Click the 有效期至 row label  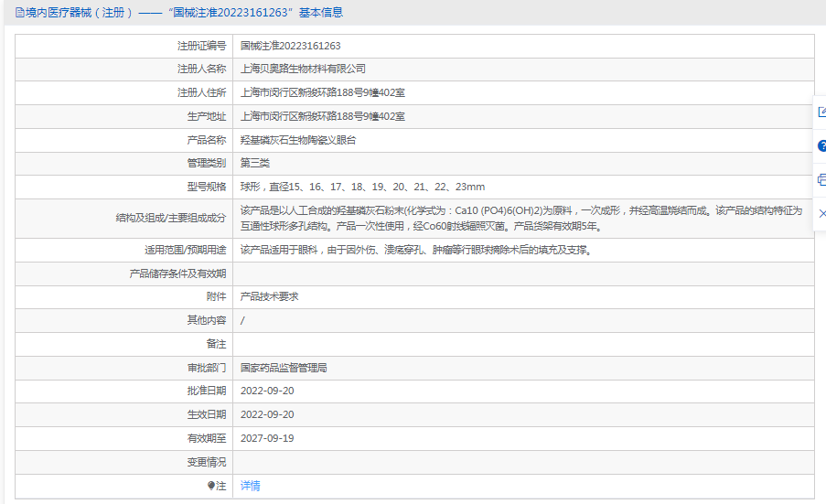point(207,438)
